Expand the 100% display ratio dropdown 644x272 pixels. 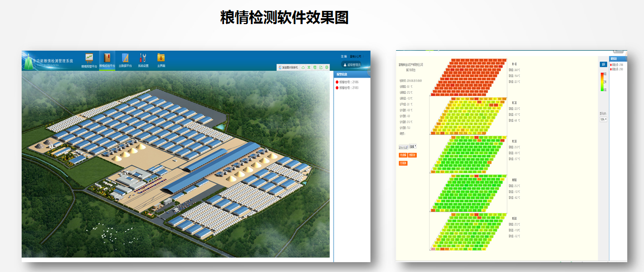603,119
